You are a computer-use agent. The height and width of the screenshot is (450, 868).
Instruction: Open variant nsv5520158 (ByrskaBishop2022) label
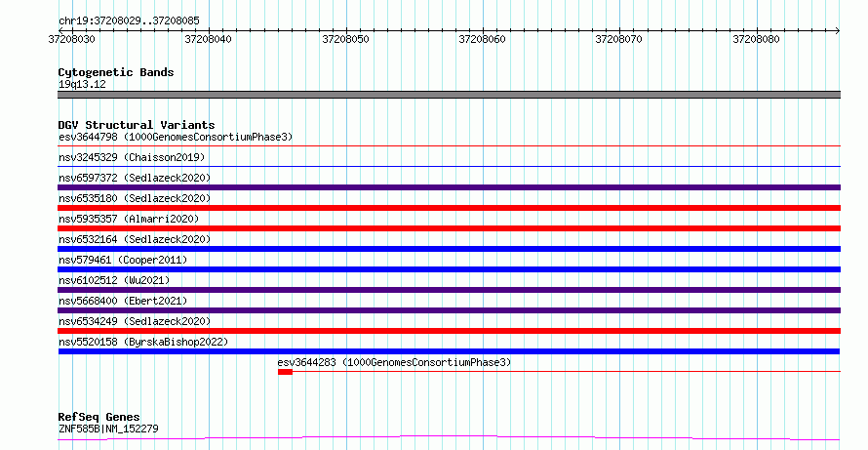click(143, 342)
